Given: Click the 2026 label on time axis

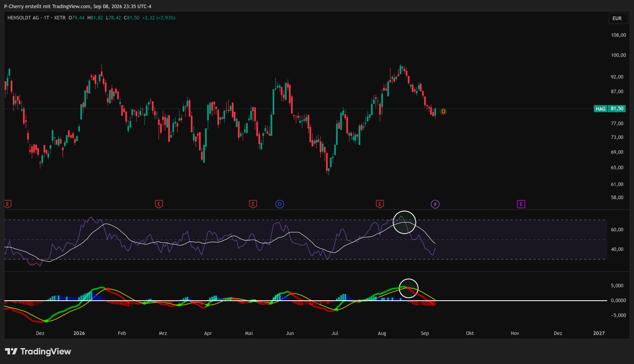Looking at the screenshot, I should point(79,333).
